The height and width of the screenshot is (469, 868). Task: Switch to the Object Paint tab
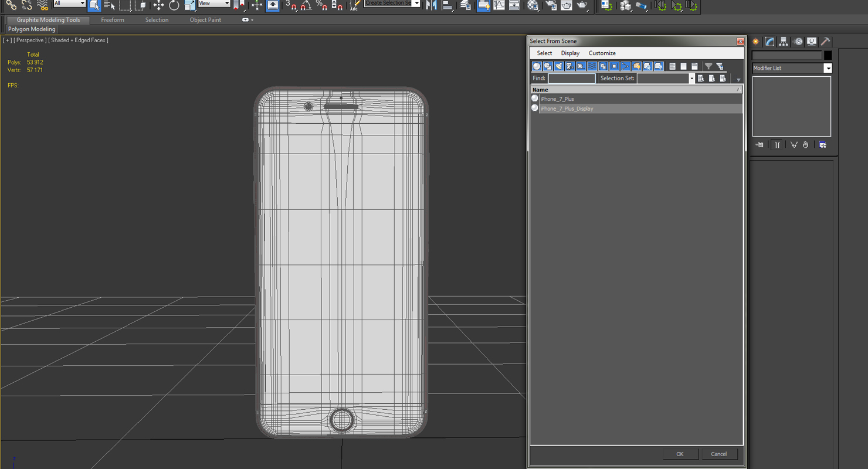[x=205, y=20]
